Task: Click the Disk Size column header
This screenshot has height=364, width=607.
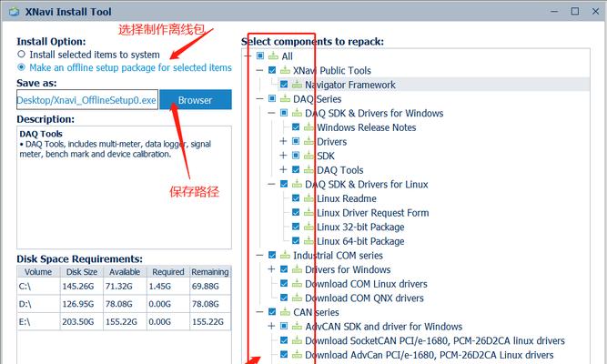Action: click(x=82, y=272)
